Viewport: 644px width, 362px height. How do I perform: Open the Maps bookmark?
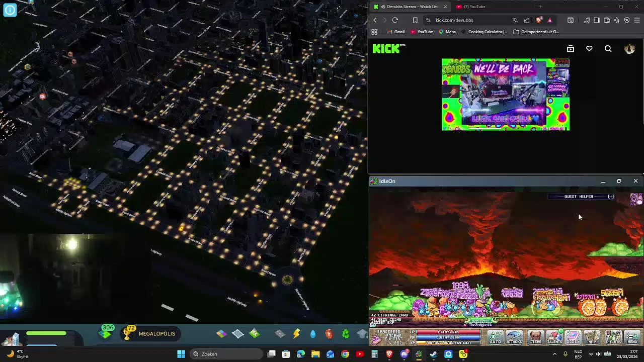[x=447, y=32]
